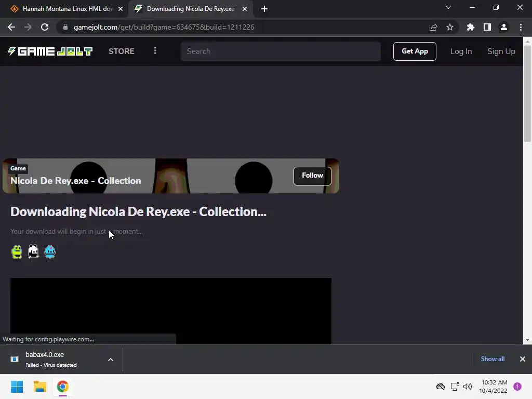This screenshot has width=532, height=399.
Task: Bookmark this tab with the star icon
Action: pos(450,27)
